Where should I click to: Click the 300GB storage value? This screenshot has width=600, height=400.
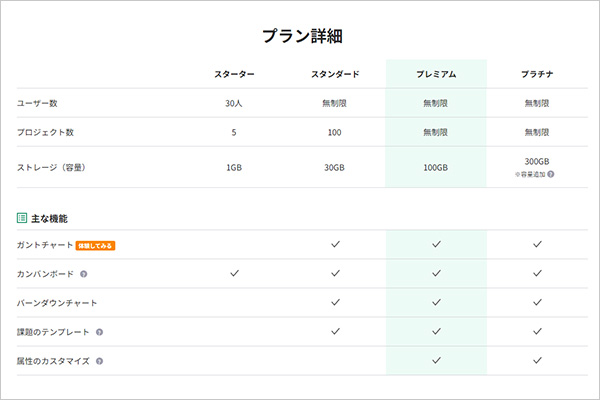tap(537, 162)
